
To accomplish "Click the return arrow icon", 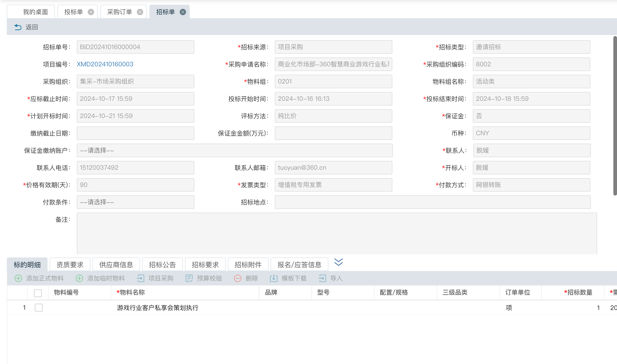I will (18, 27).
